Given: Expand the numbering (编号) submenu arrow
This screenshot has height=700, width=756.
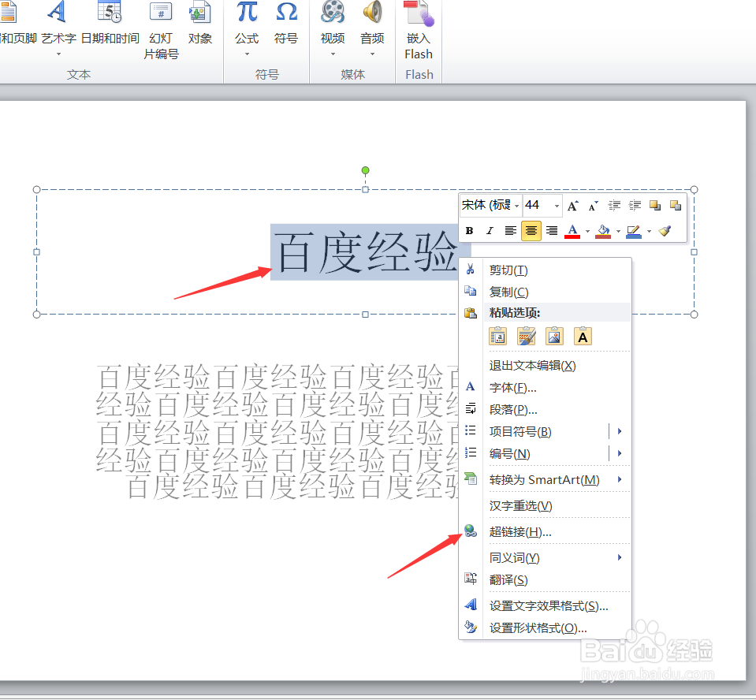Looking at the screenshot, I should tap(620, 453).
